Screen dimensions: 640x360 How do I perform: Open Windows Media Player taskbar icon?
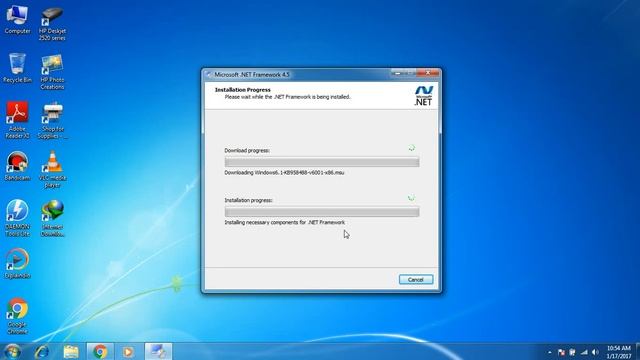point(128,351)
